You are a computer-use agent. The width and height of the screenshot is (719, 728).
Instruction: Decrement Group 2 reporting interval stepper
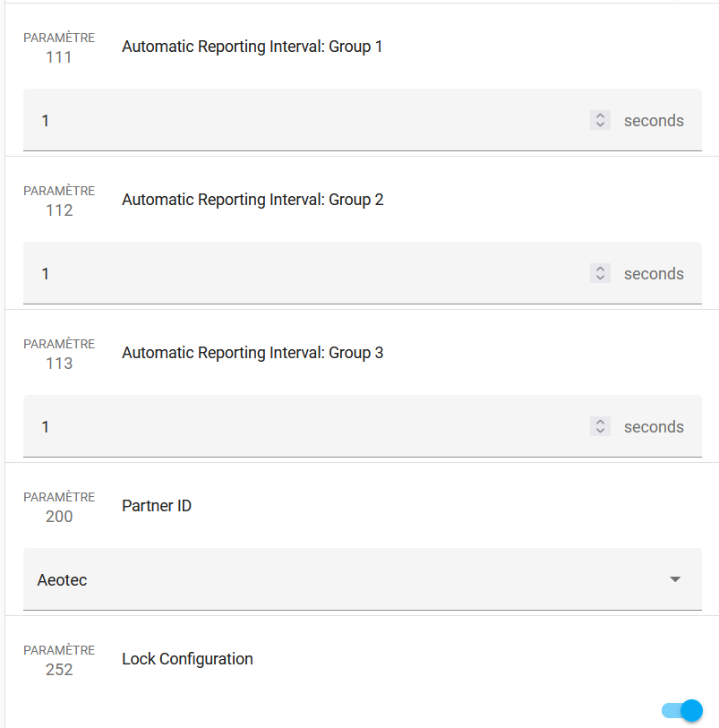[x=600, y=278]
